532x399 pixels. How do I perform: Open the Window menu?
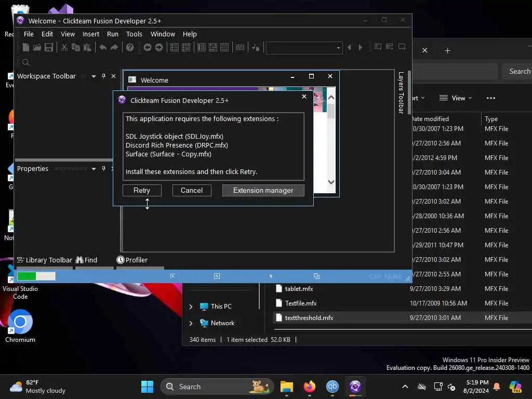pyautogui.click(x=163, y=34)
